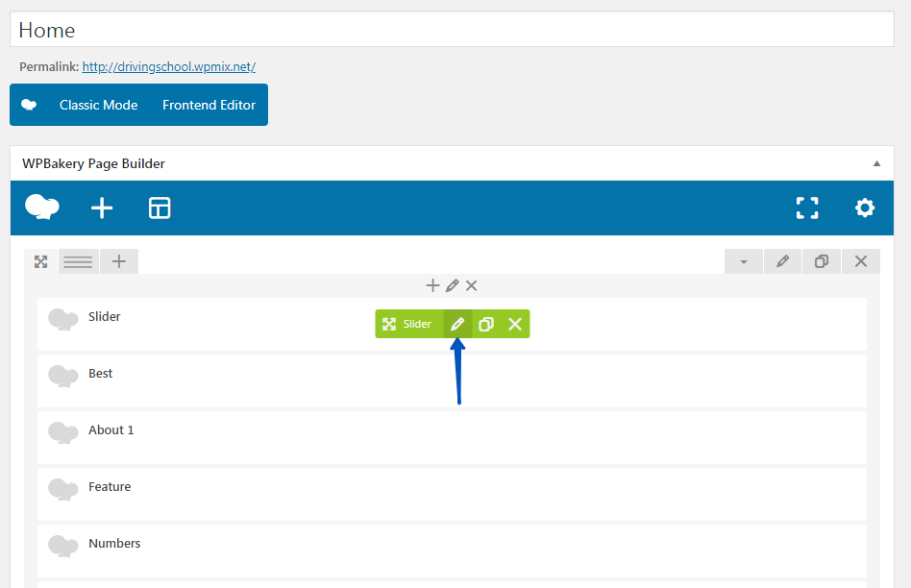Open the Templates icon in blue toolbar
This screenshot has width=911, height=588.
click(x=160, y=208)
